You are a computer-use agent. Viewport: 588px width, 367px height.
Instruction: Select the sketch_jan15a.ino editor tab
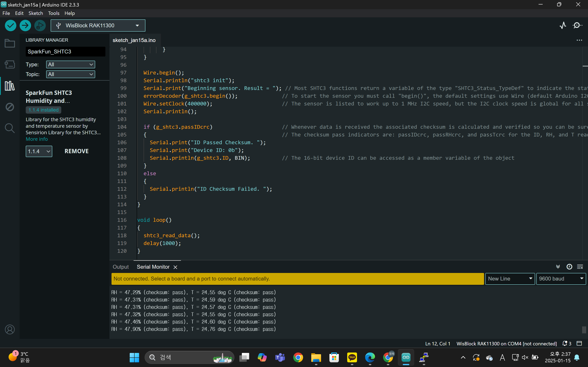[134, 40]
